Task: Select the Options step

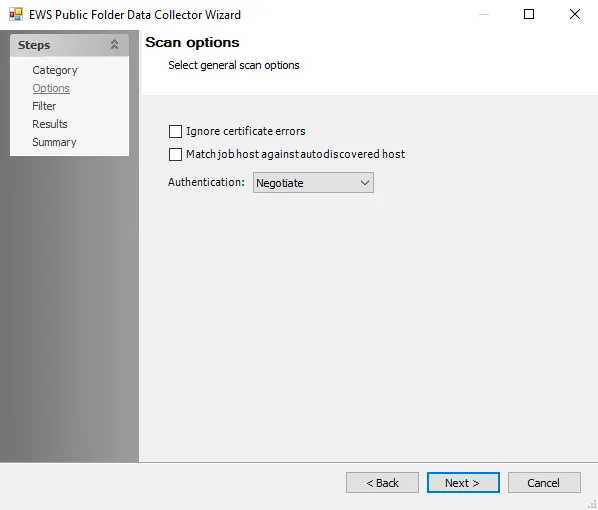Action: pyautogui.click(x=51, y=88)
